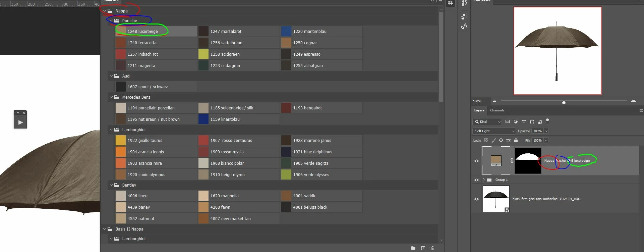
Task: Open the Soft Light blend mode dropdown
Action: click(494, 131)
